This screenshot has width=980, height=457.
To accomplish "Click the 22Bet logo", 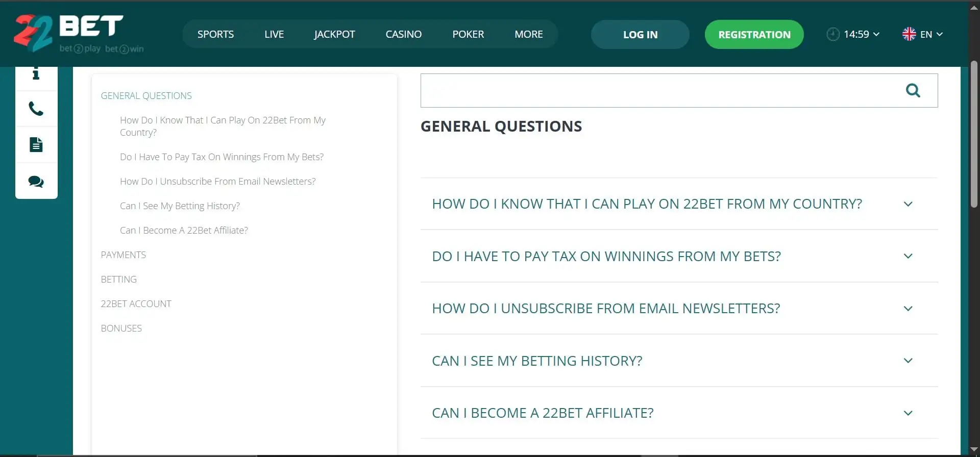I will tap(79, 33).
